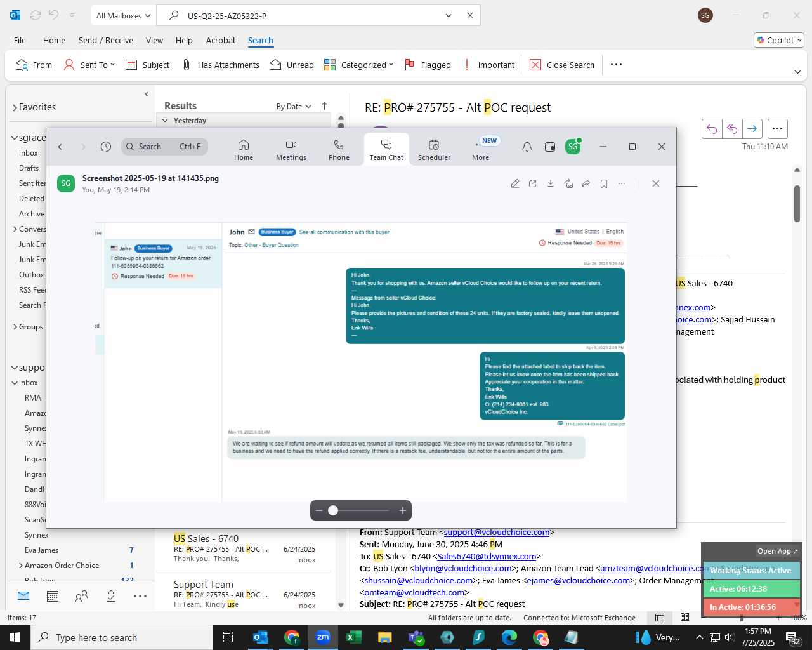The image size is (812, 650).
Task: Close the image preview in Zoom
Action: point(656,183)
